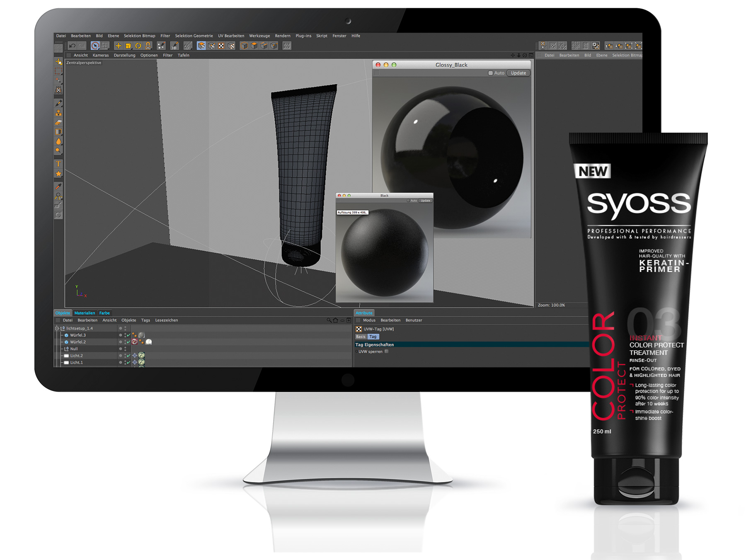Open the Rendern menu
The width and height of the screenshot is (746, 560).
coord(282,36)
